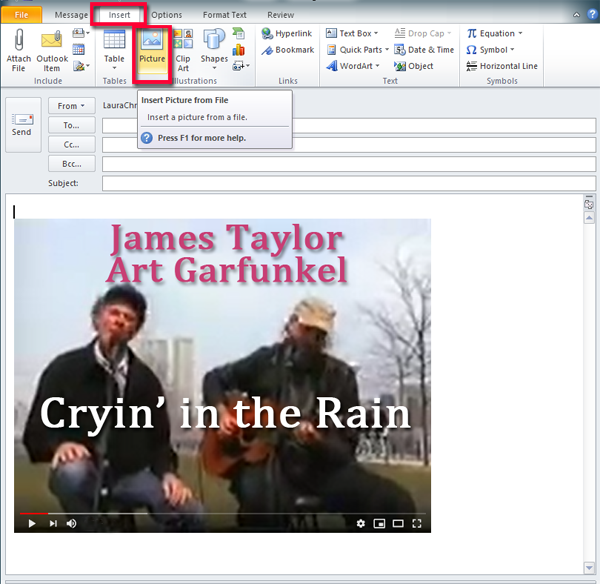Switch to the Options tab
The width and height of the screenshot is (600, 584).
tap(167, 15)
